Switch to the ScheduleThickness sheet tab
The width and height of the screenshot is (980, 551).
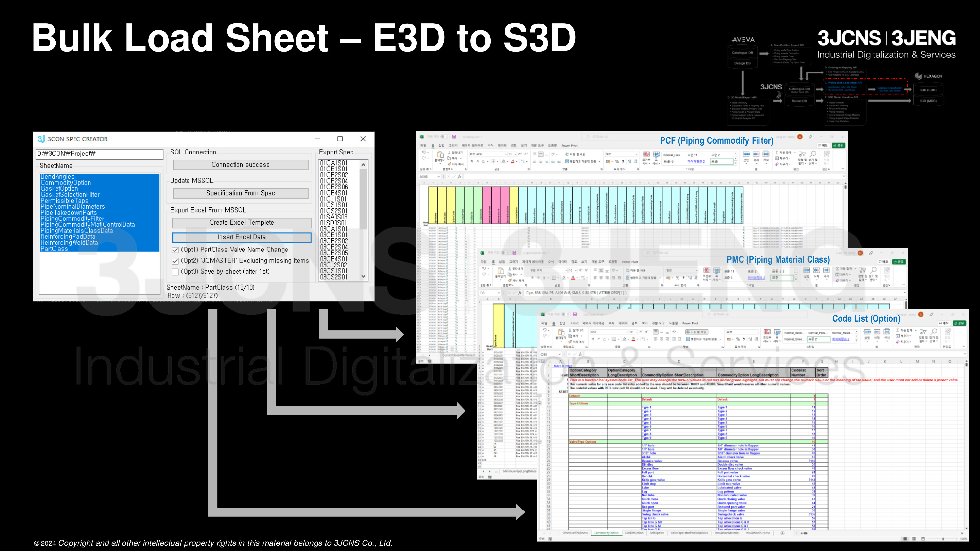(x=575, y=533)
